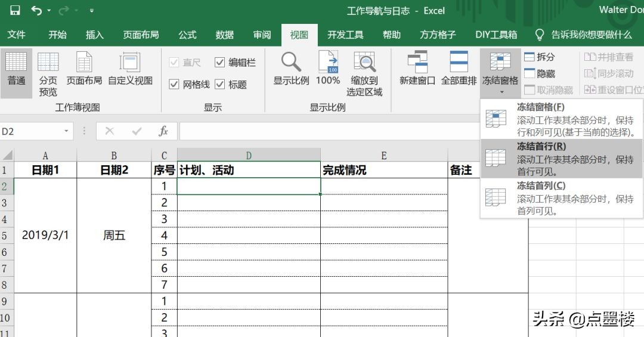Select column B header
The image size is (644, 337).
(x=114, y=155)
